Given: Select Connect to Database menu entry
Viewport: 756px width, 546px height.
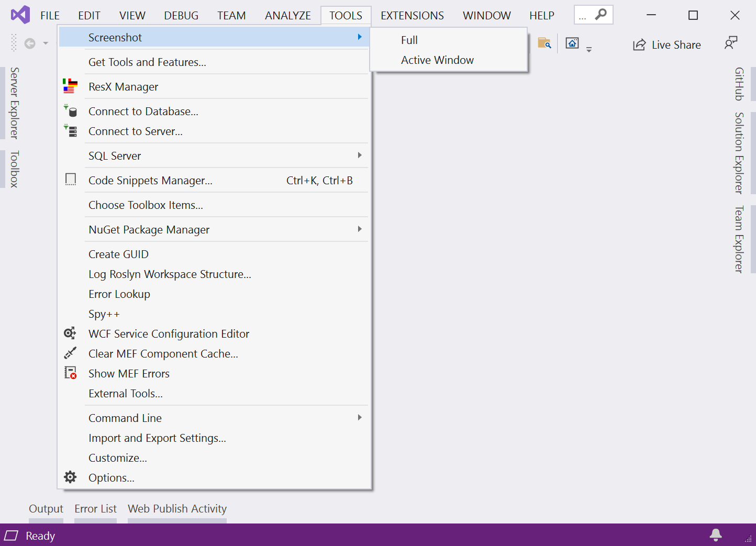Looking at the screenshot, I should (214, 111).
